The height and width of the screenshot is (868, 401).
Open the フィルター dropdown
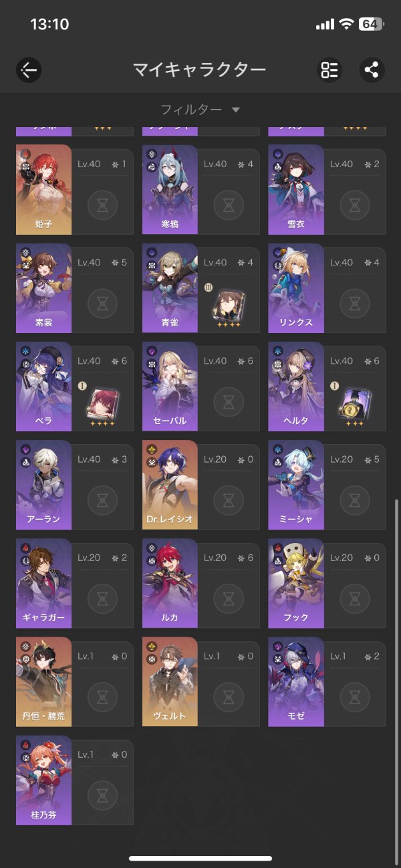(200, 109)
